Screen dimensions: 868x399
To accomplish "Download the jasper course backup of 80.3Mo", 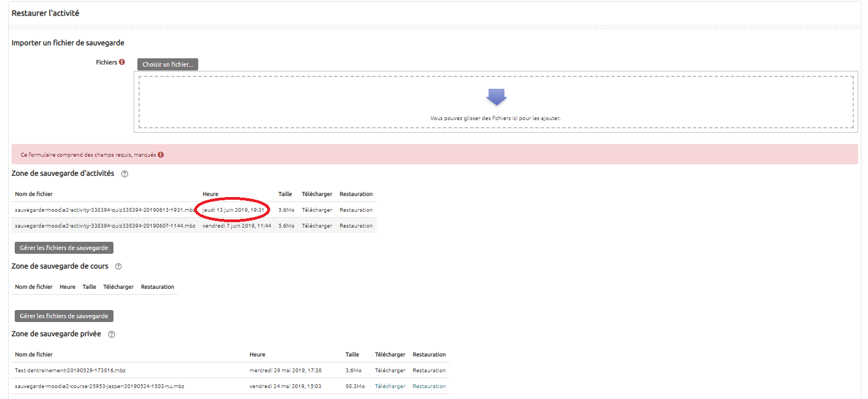I will (390, 386).
